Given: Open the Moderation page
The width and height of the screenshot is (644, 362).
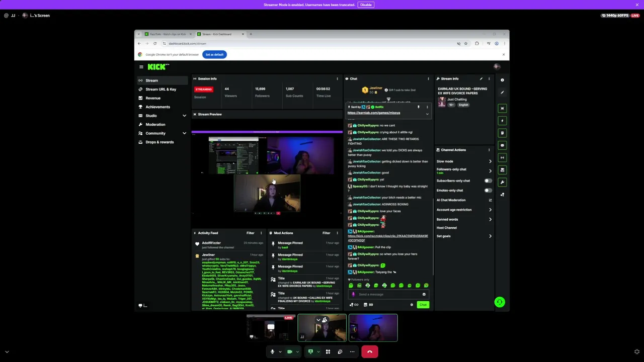Looking at the screenshot, I should pos(163,125).
